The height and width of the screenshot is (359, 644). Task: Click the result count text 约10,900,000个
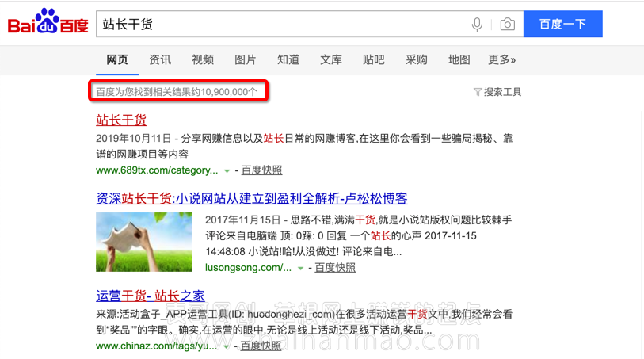coord(224,92)
